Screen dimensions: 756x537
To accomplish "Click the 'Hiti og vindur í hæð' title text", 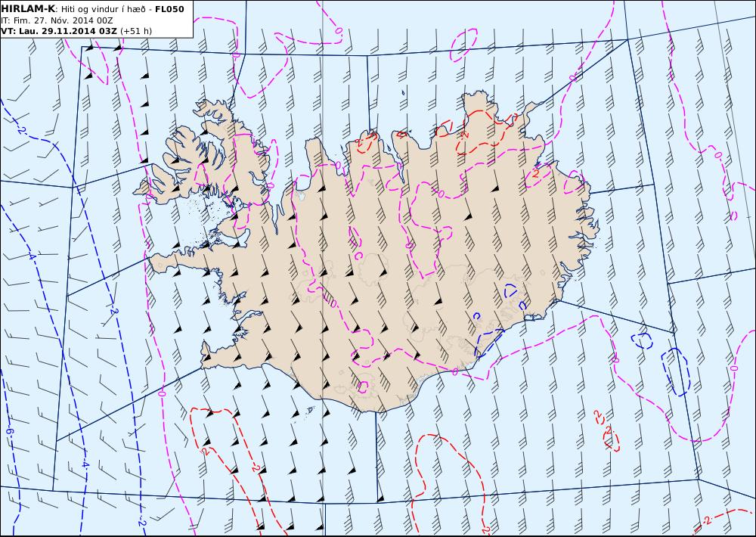I will pos(103,9).
